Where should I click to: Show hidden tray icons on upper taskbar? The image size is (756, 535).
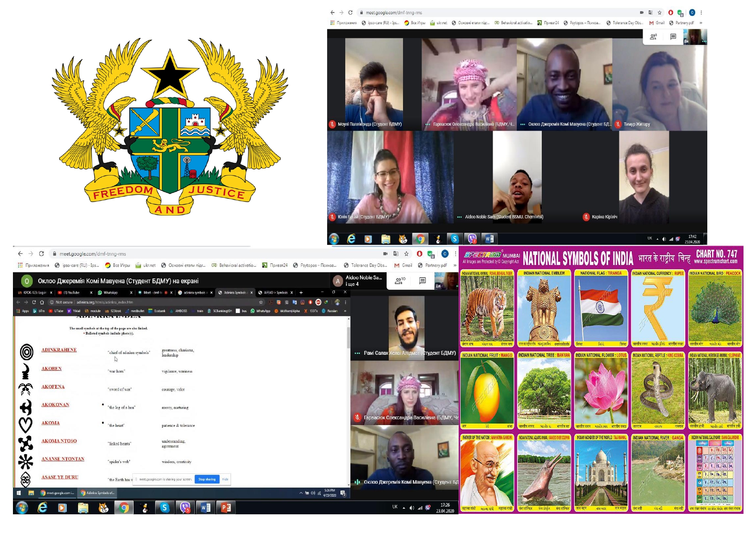tap(657, 239)
